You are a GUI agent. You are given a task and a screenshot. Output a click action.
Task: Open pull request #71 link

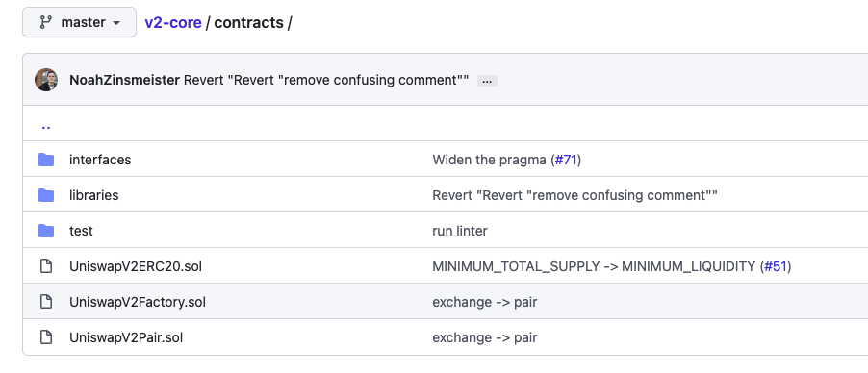(566, 160)
